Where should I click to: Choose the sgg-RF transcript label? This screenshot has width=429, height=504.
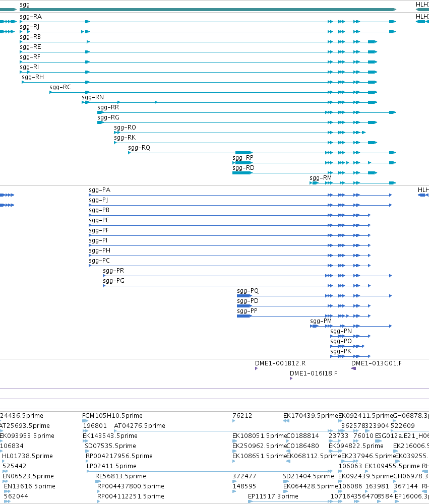(x=30, y=57)
